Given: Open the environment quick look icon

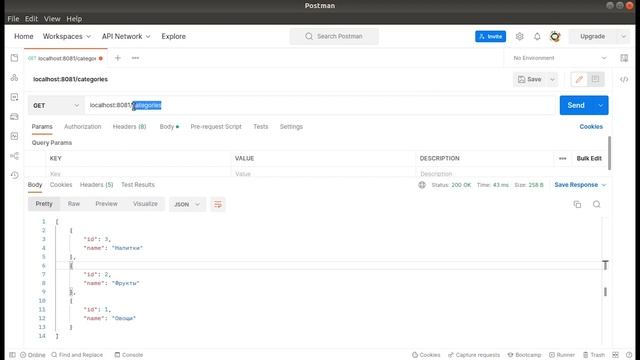Looking at the screenshot, I should [624, 58].
